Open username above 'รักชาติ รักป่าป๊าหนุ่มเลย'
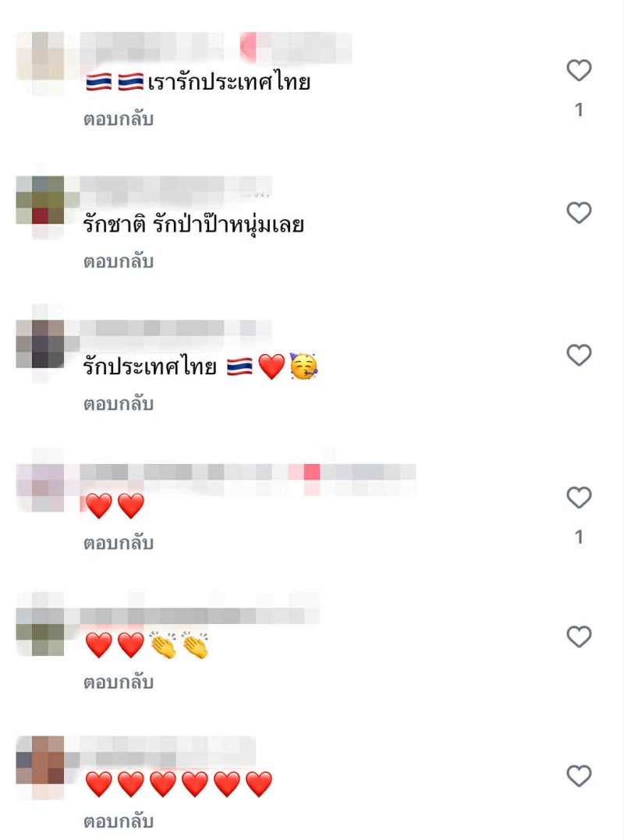 [x=176, y=187]
